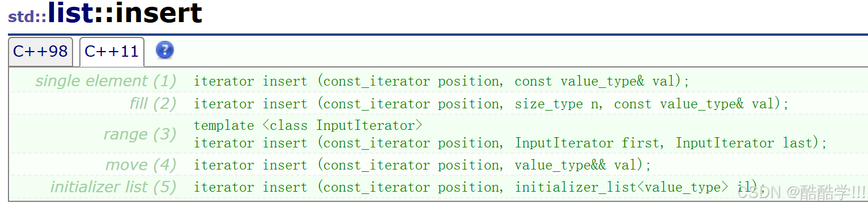
Task: Select the C++11 tab
Action: tap(112, 52)
